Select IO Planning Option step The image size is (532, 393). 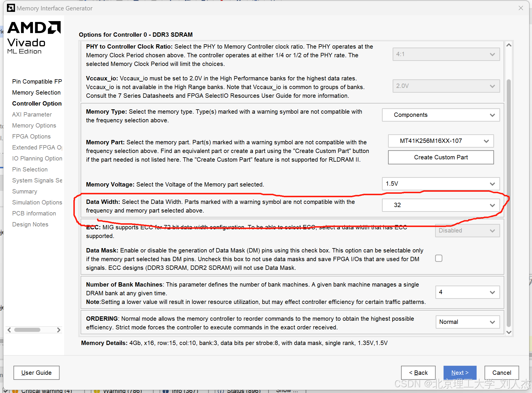point(37,158)
